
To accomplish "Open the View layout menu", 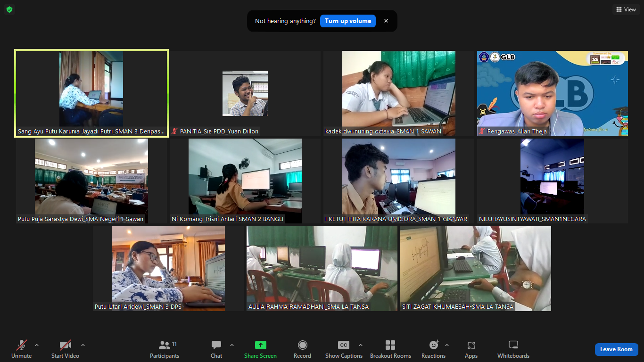I will coord(625,9).
